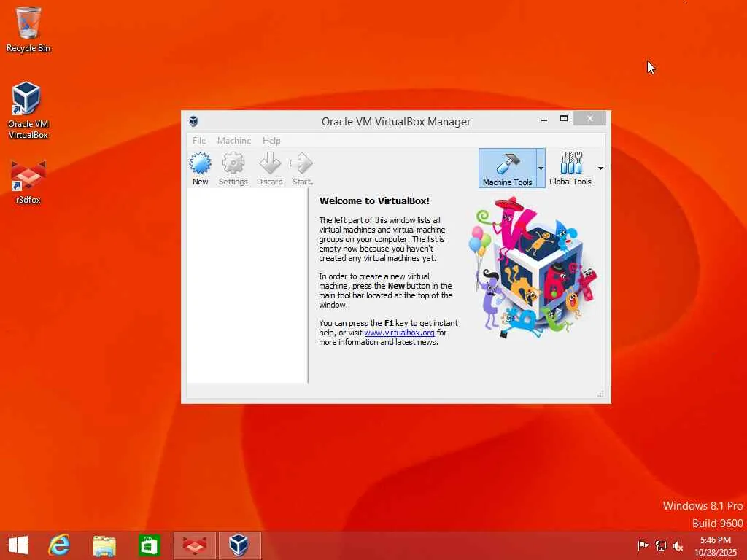Launch Internet Explorer from the taskbar
The width and height of the screenshot is (747, 560).
tap(59, 545)
